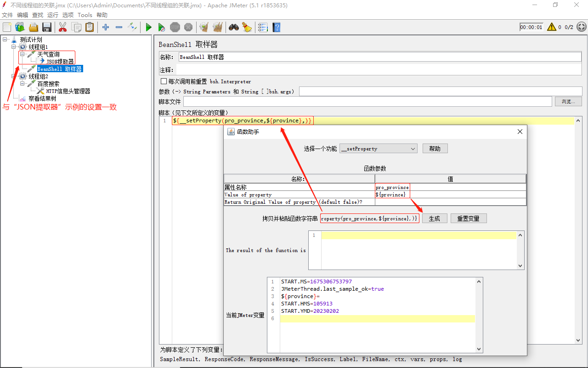Click the ${province} value cell
Screen dimensions: 588x368
450,195
